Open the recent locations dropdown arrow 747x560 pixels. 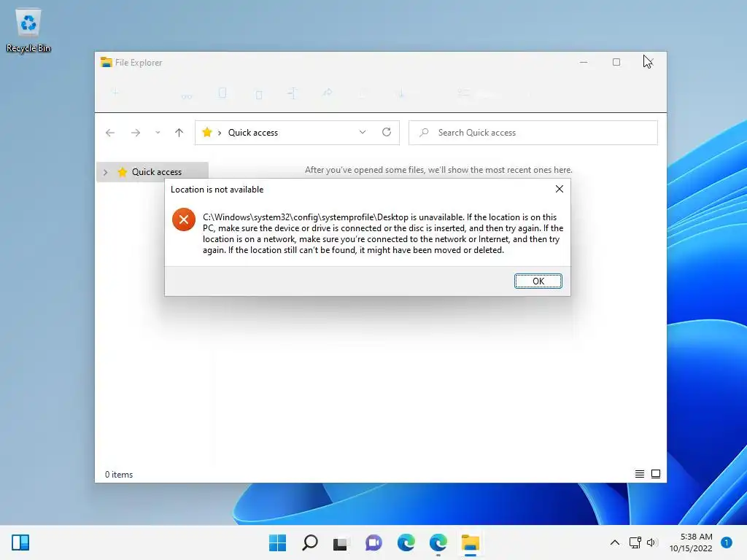pos(158,133)
